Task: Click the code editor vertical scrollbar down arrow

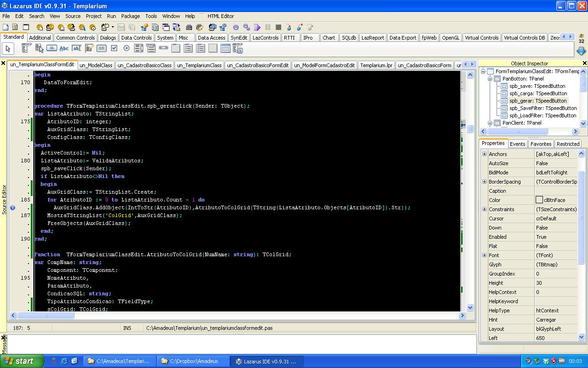Action: (x=470, y=308)
